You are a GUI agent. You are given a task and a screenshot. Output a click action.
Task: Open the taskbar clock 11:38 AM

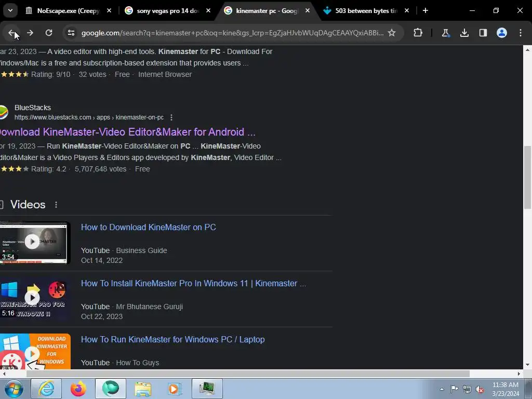coord(506,389)
